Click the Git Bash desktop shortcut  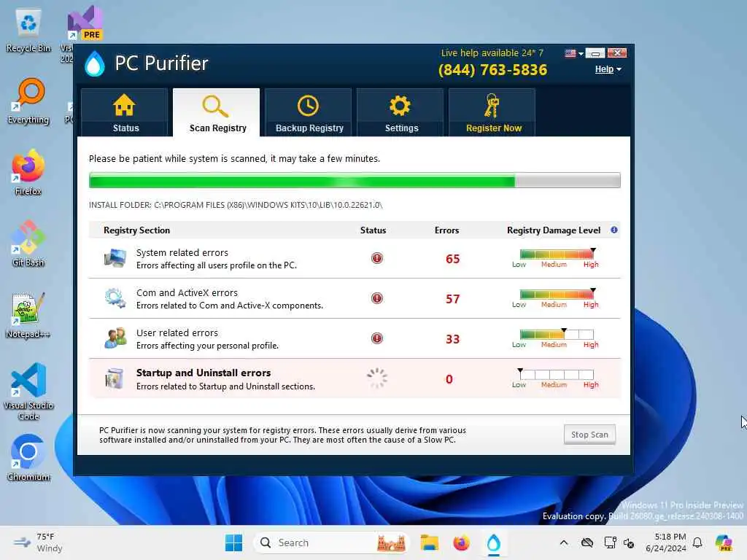pyautogui.click(x=28, y=244)
